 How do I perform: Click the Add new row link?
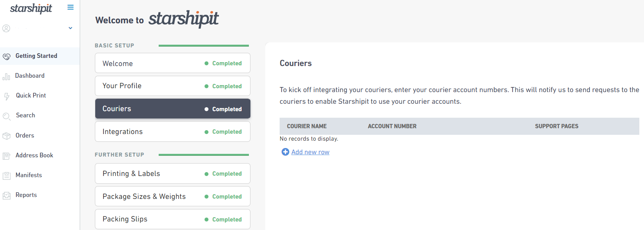[310, 152]
